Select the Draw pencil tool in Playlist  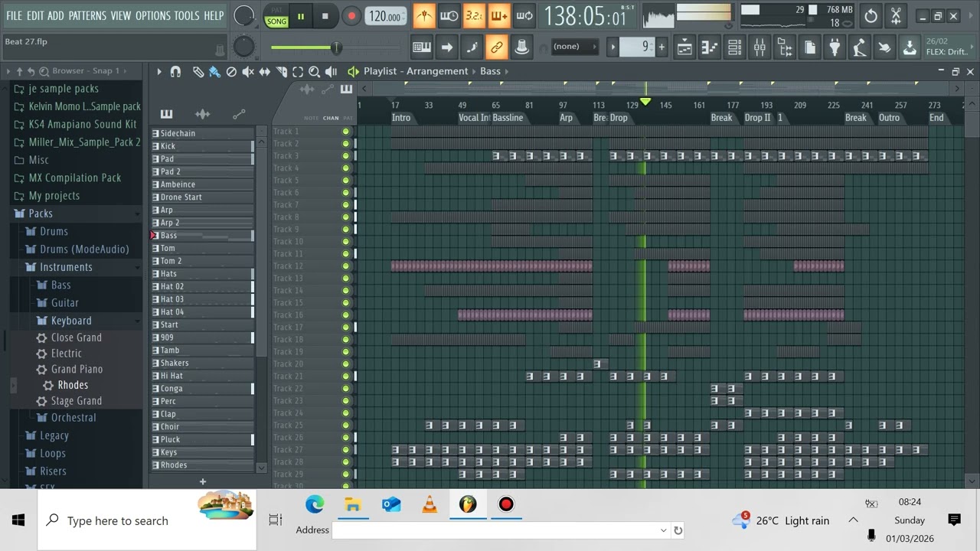(x=198, y=71)
